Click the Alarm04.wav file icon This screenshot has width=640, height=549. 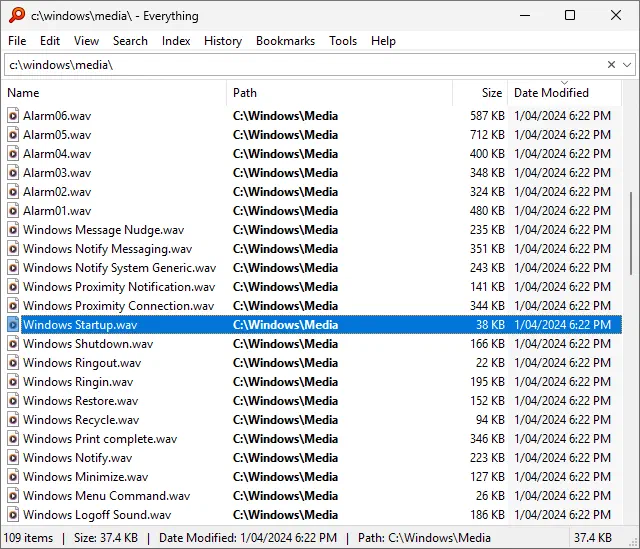(13, 154)
